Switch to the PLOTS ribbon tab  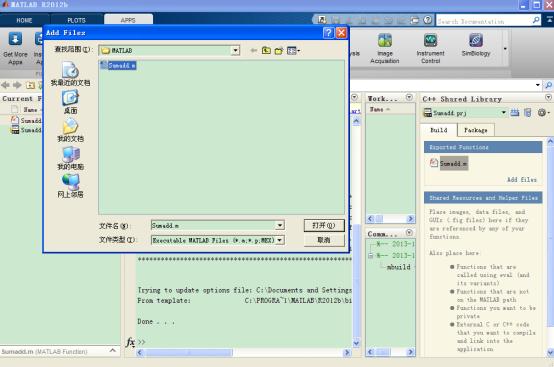click(76, 20)
